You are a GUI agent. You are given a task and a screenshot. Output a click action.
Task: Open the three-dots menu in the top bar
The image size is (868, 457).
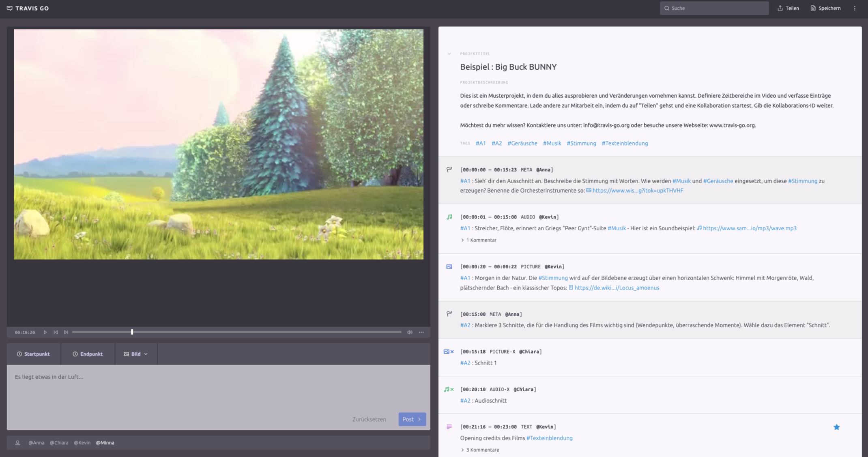(x=855, y=8)
